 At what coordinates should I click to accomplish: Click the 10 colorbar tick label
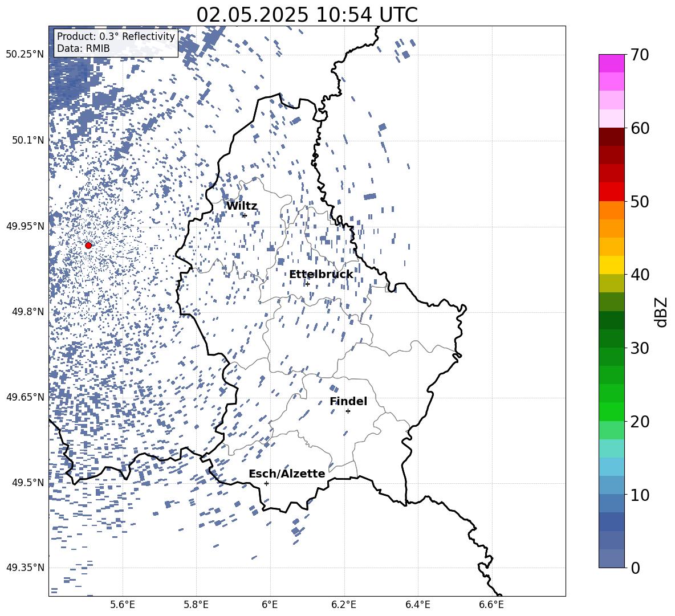pos(640,495)
